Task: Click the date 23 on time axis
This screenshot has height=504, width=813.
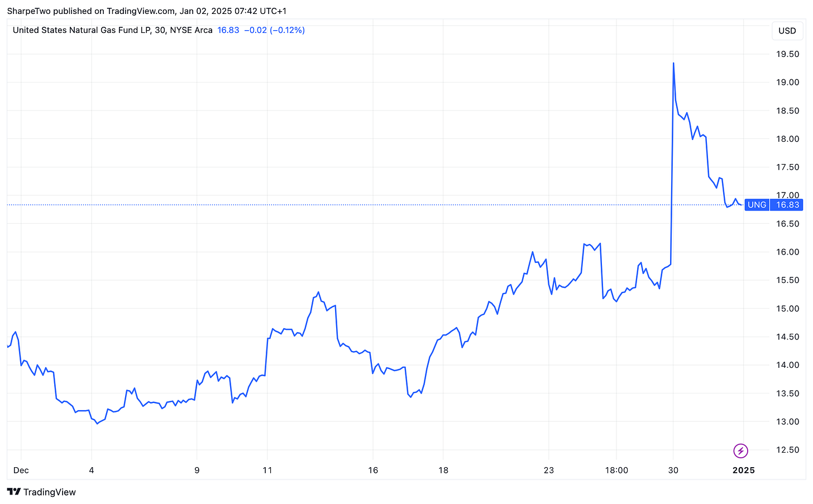Action: [549, 470]
